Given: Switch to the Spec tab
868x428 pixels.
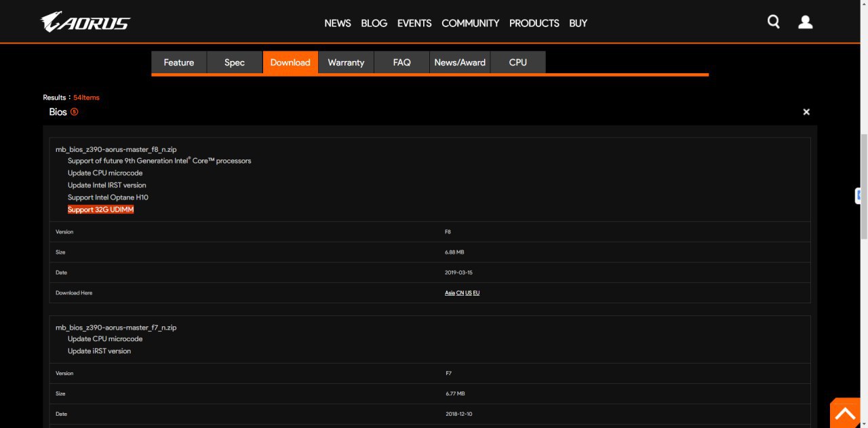Looking at the screenshot, I should pyautogui.click(x=235, y=62).
